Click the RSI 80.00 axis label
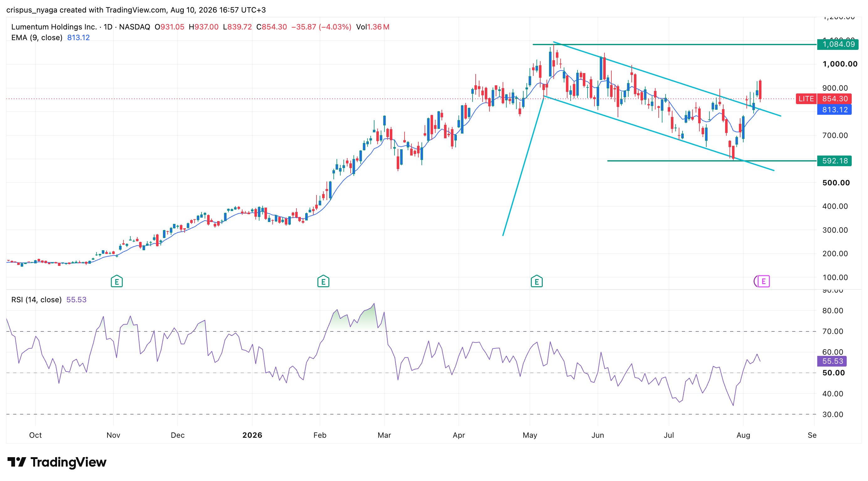This screenshot has height=481, width=868. (x=833, y=311)
